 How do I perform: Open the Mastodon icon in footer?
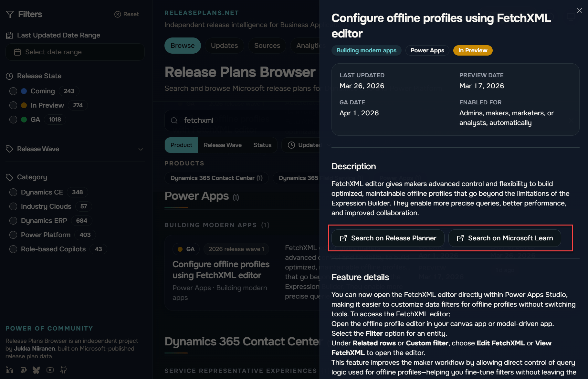pyautogui.click(x=24, y=370)
